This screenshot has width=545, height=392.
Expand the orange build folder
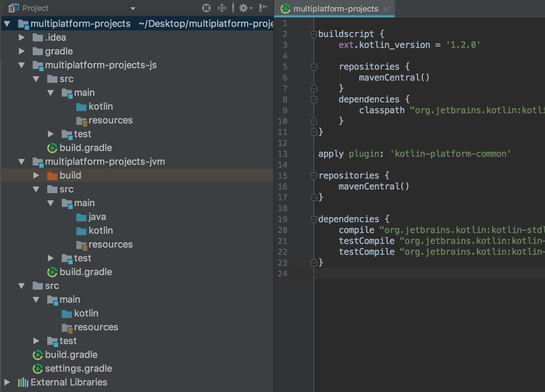36,175
